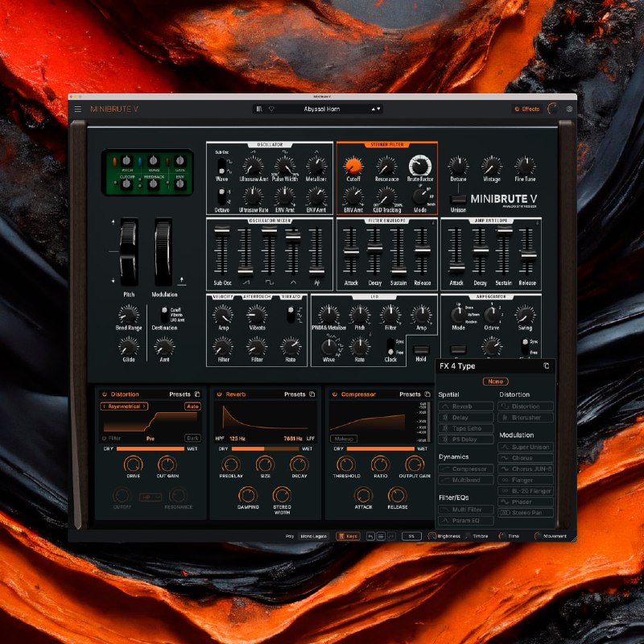Click the Pulse Width knob

point(285,166)
